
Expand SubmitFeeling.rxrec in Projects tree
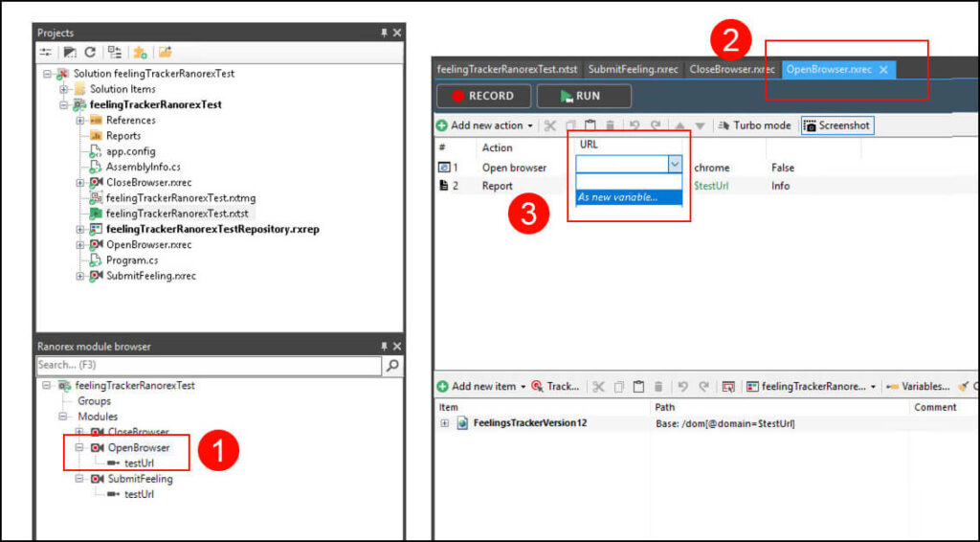pos(80,276)
